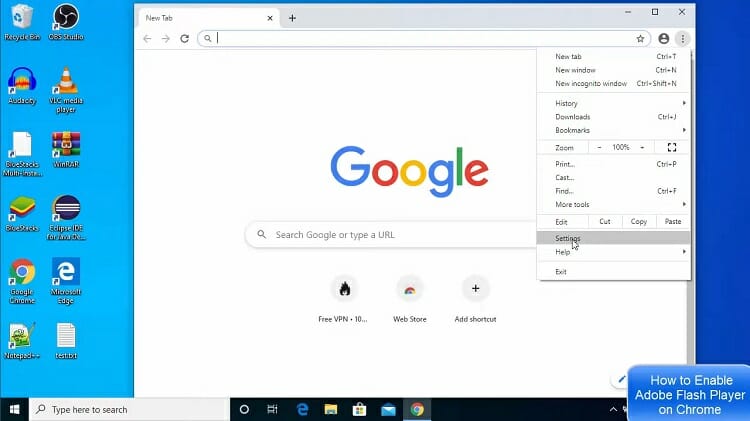Enter fullscreen via zoom row icon

[672, 147]
